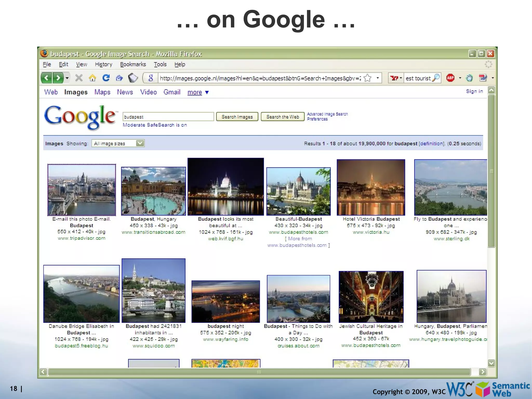Open the Adblock Plus dropdown arrow
The width and height of the screenshot is (532, 399).
click(460, 78)
